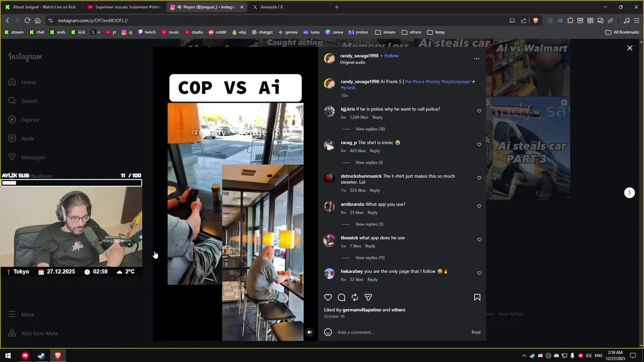Open randy_savage1998 profile avatar in header

coord(329,59)
